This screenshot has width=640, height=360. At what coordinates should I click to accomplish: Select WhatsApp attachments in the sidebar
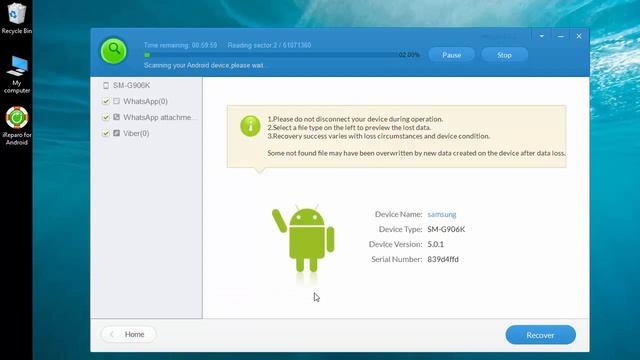pyautogui.click(x=158, y=118)
